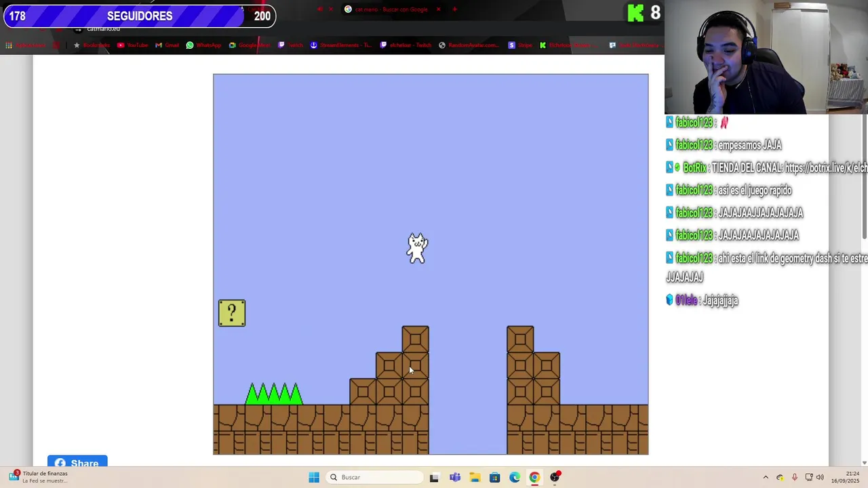Click the 'asi es el juego rapido' chat message

[730, 190]
